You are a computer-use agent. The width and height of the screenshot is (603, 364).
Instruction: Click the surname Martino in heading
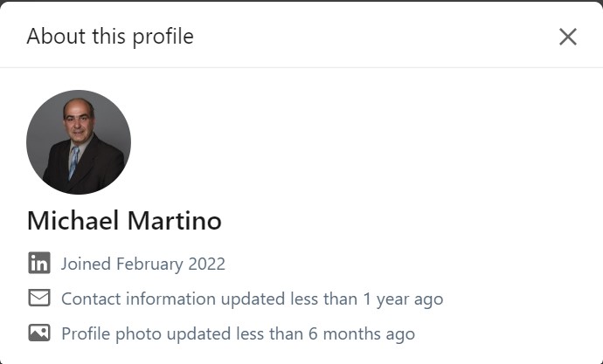click(x=174, y=221)
